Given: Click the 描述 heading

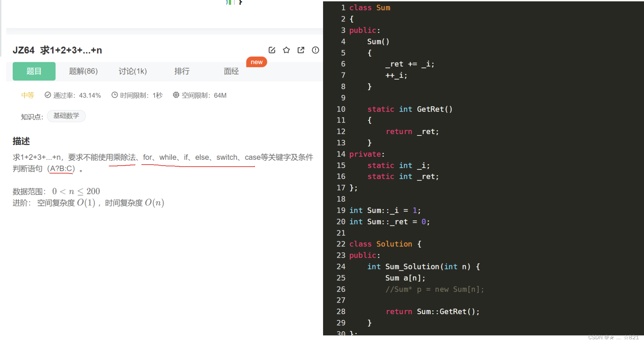Looking at the screenshot, I should tap(21, 141).
